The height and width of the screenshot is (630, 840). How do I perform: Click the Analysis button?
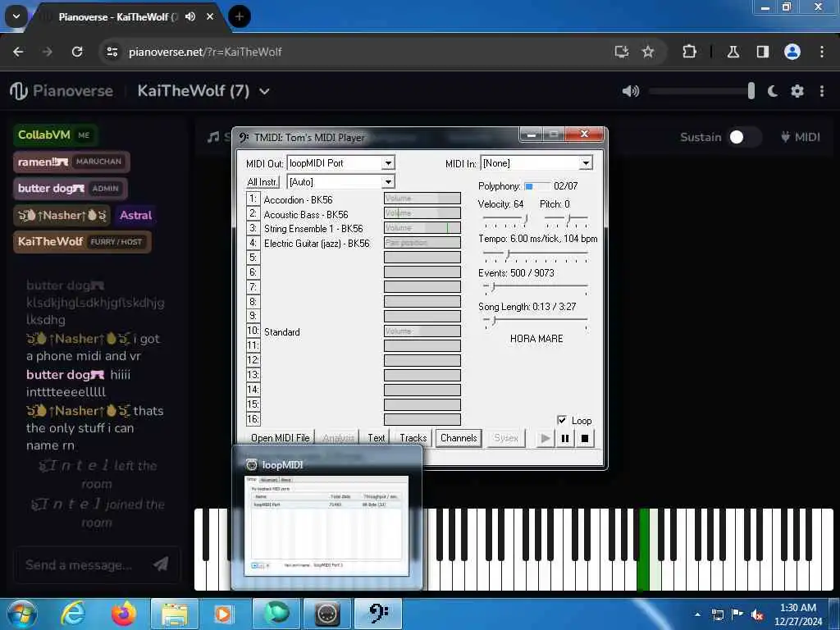pos(338,438)
